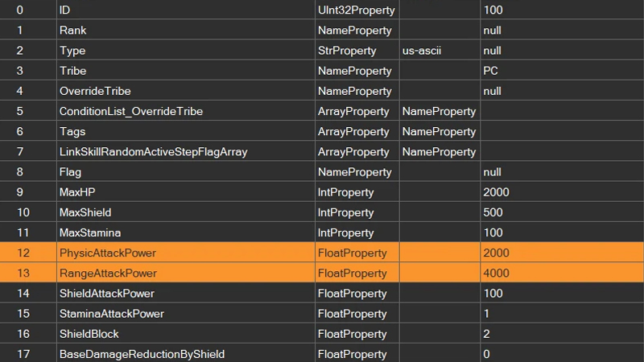Select row number 0 header
The width and height of the screenshot is (644, 362).
pyautogui.click(x=28, y=10)
